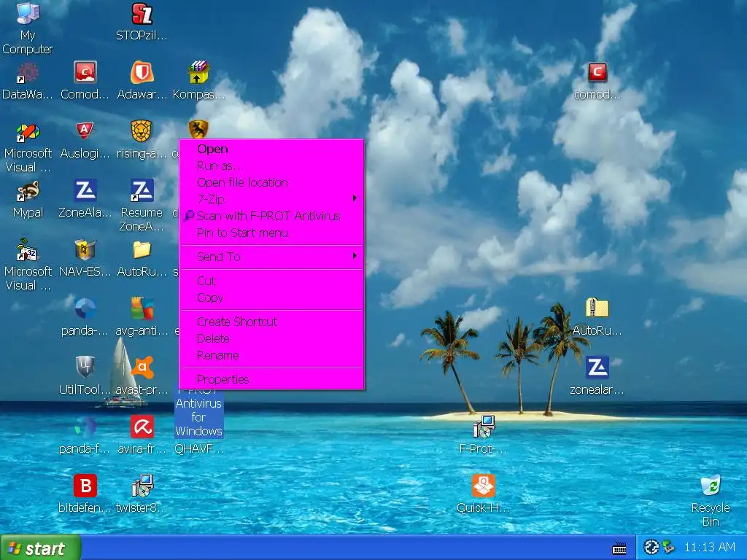Select the Quick-H... orange icon
The height and width of the screenshot is (560, 747).
(483, 486)
